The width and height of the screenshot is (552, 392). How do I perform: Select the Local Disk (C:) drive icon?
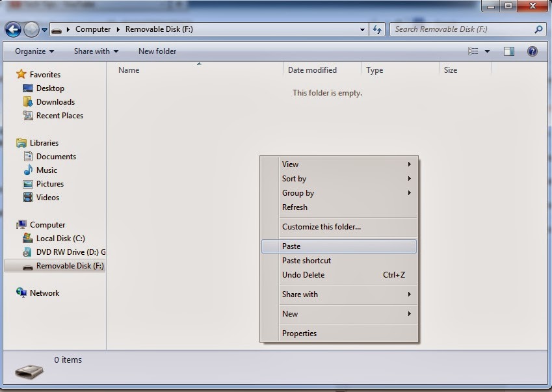coord(27,238)
